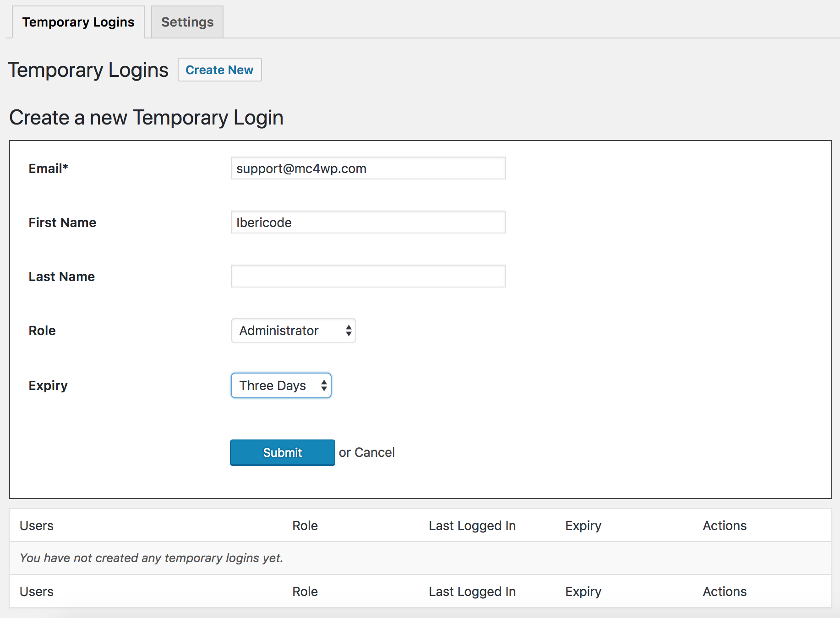This screenshot has height=618, width=840.
Task: Click the Email input containing support@mc4wp.com
Action: click(x=368, y=168)
